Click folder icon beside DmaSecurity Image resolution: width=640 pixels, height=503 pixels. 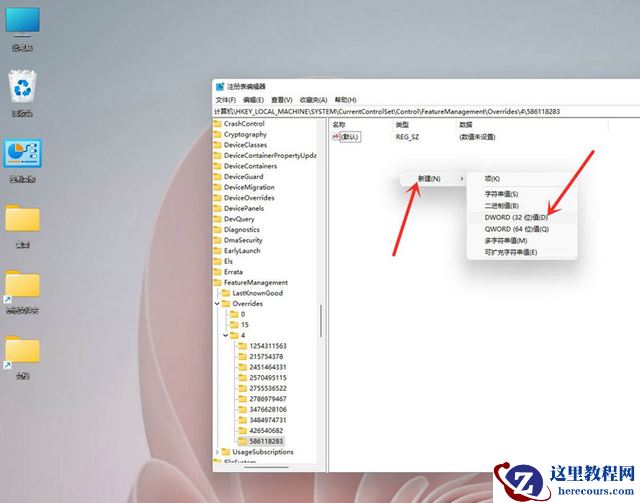point(218,240)
